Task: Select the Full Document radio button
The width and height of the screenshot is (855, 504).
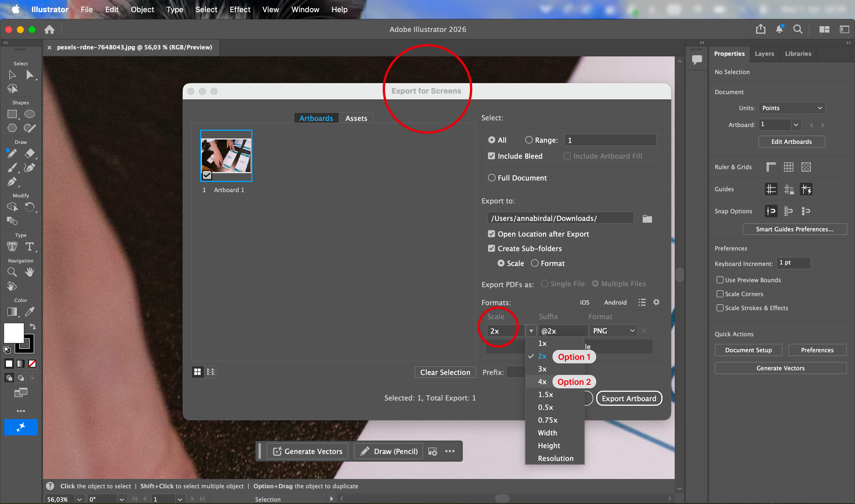Action: tap(491, 178)
